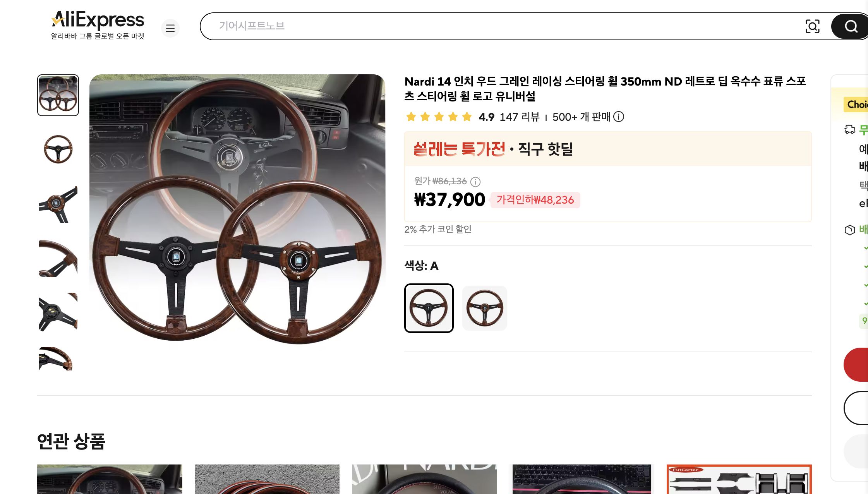Screen dimensions: 868x494
Task: Select color variant A steering wheel
Action: click(429, 308)
